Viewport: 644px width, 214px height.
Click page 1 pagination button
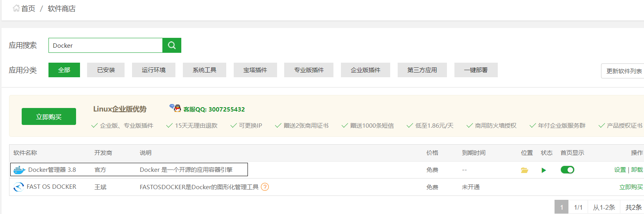562,207
